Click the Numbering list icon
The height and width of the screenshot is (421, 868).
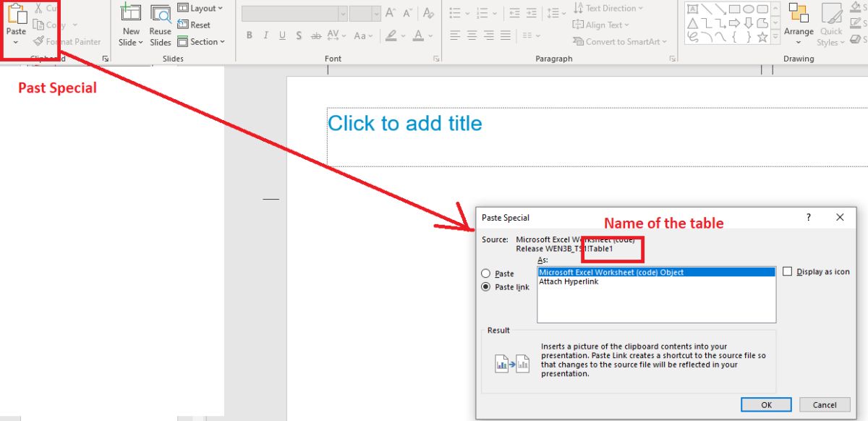point(482,13)
